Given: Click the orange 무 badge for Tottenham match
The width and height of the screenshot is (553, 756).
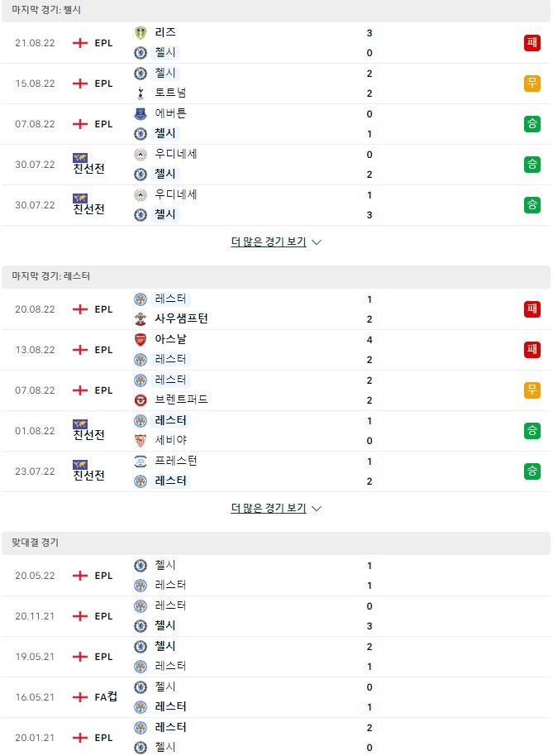Looking at the screenshot, I should pos(532,84).
